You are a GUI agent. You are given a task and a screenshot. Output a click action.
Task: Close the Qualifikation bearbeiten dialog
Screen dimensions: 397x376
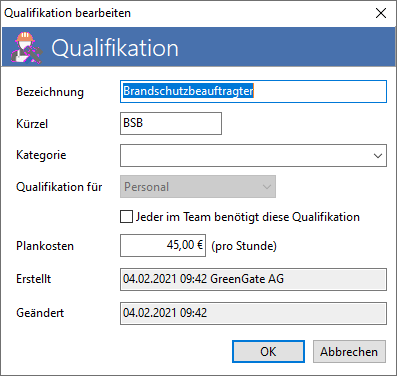[x=381, y=13]
